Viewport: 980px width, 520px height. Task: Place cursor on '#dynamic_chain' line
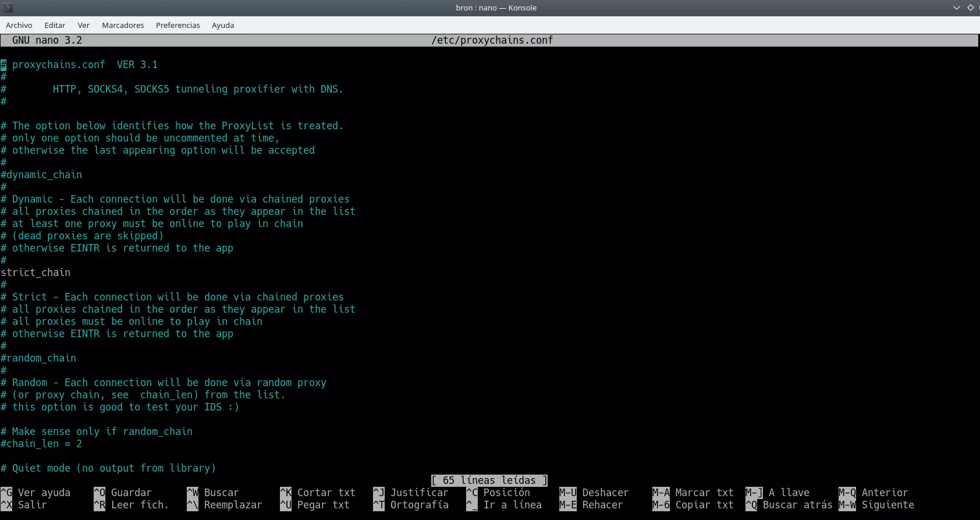click(x=41, y=175)
